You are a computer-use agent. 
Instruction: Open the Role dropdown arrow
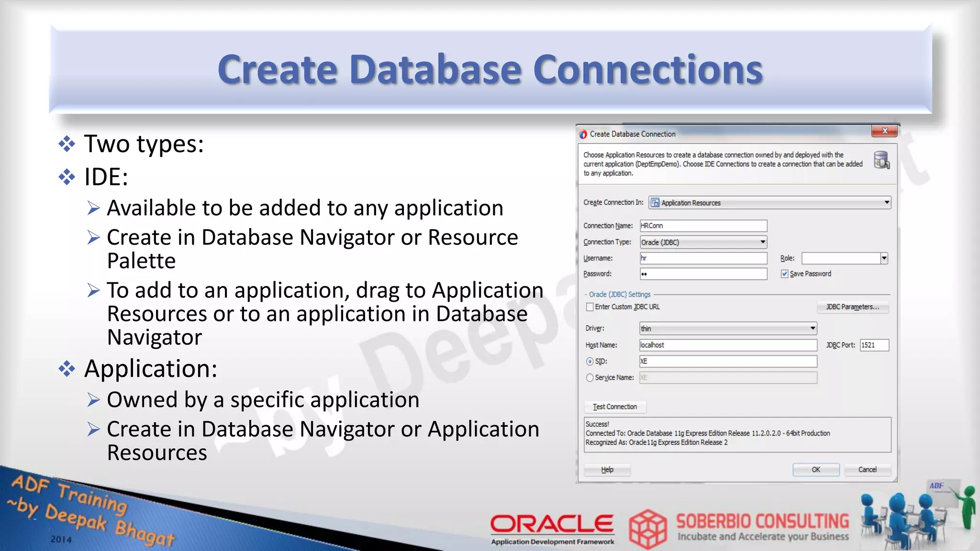tap(884, 258)
